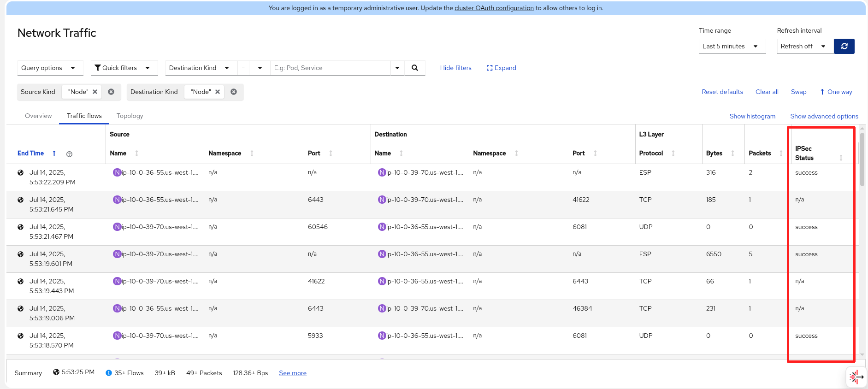Viewport: 868px width, 389px height.
Task: Switch to the Topology tab
Action: point(130,116)
